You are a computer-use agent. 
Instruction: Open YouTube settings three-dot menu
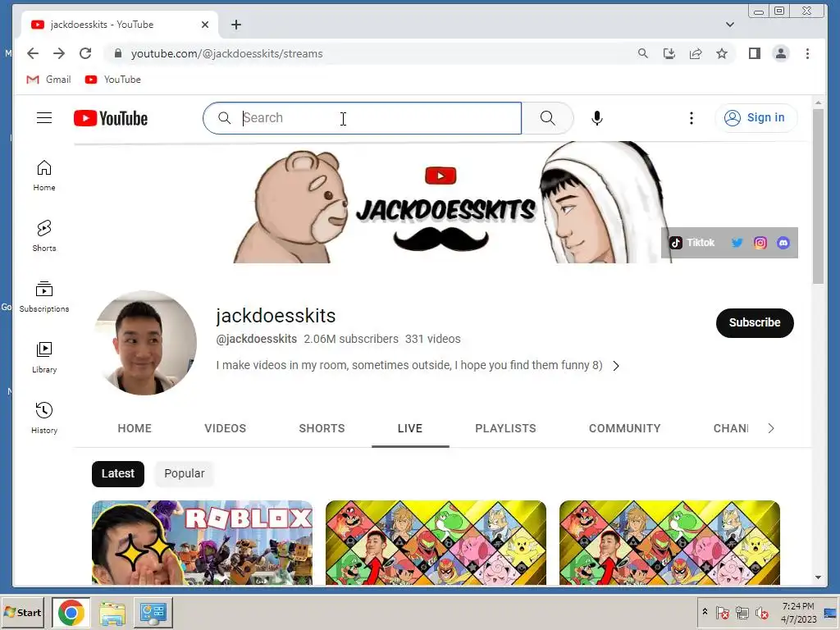691,118
